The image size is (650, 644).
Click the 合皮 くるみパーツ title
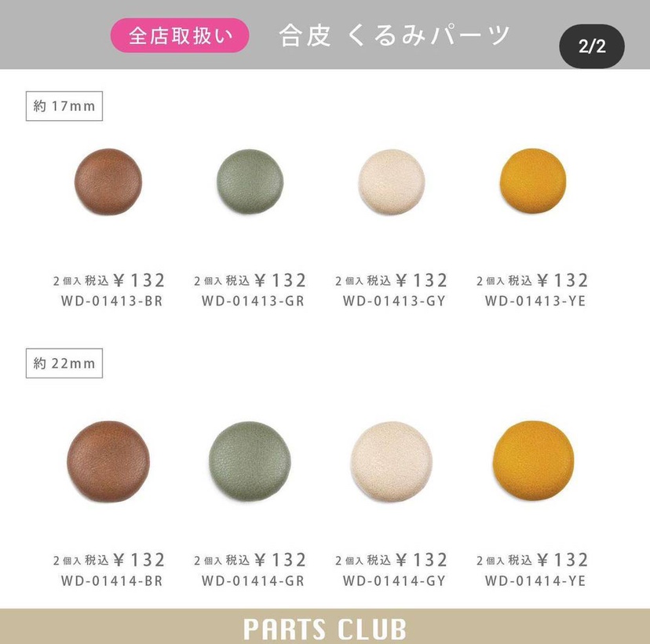394,35
